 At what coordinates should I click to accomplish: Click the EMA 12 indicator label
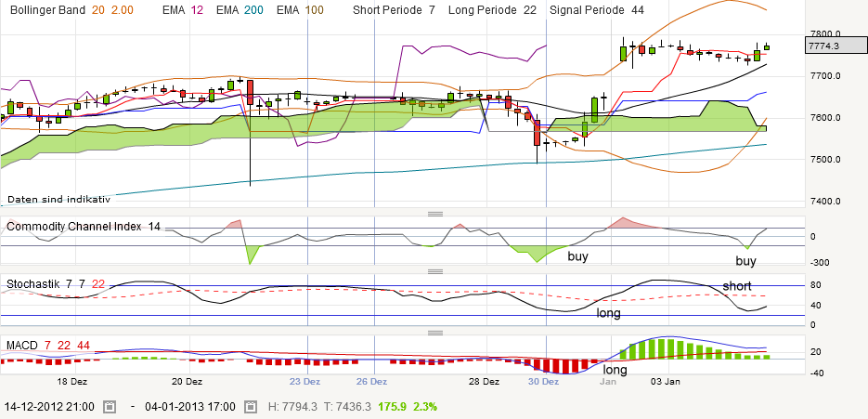pyautogui.click(x=183, y=10)
